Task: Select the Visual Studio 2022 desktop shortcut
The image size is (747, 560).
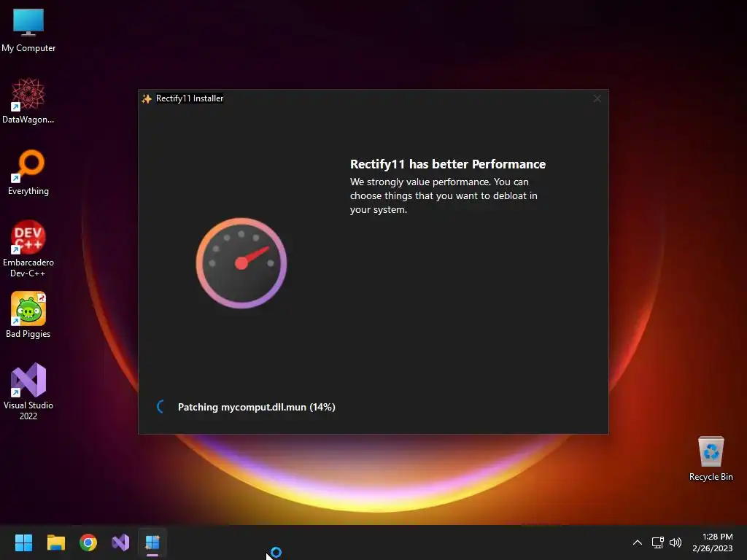Action: pos(28,392)
